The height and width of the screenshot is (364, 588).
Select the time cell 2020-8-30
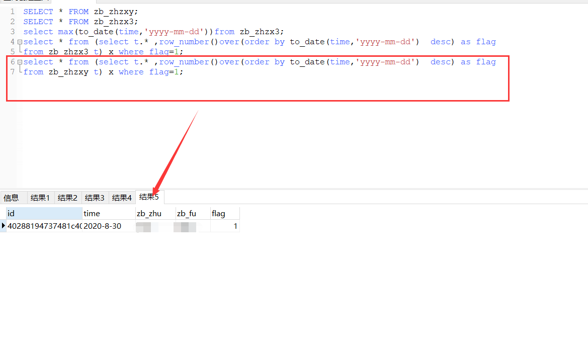(x=109, y=226)
